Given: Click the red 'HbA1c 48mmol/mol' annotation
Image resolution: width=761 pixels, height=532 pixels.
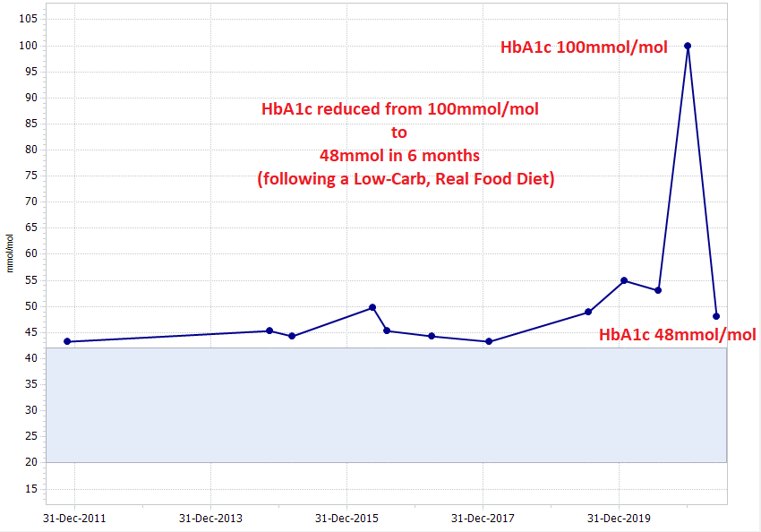Looking at the screenshot, I should 677,335.
